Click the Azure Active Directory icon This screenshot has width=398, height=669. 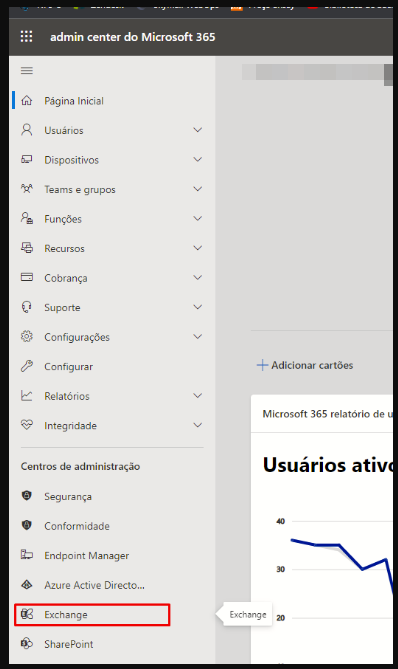27,585
